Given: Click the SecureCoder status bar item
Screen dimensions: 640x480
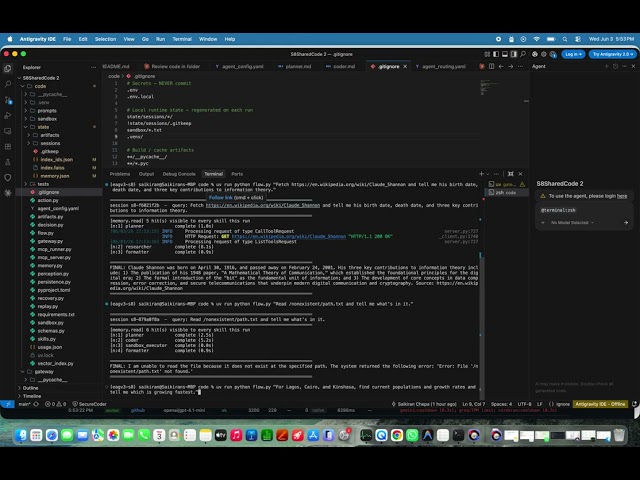Looking at the screenshot, I should [89, 404].
